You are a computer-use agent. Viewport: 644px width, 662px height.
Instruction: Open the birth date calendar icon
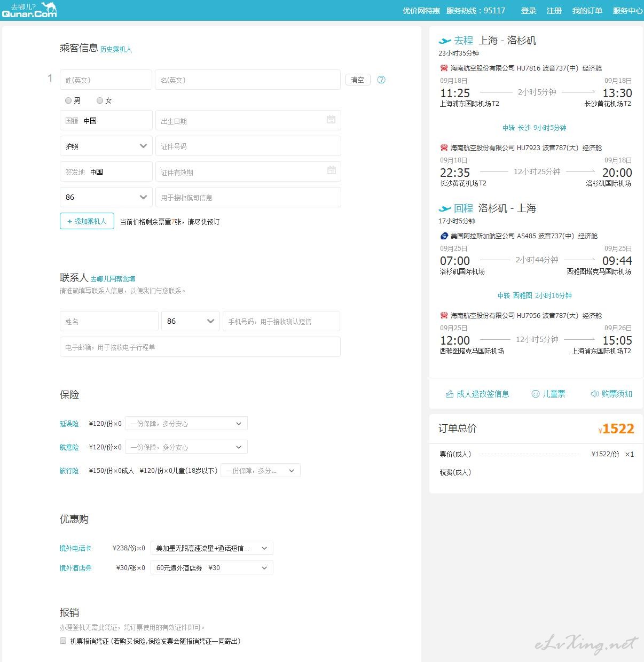coord(331,120)
